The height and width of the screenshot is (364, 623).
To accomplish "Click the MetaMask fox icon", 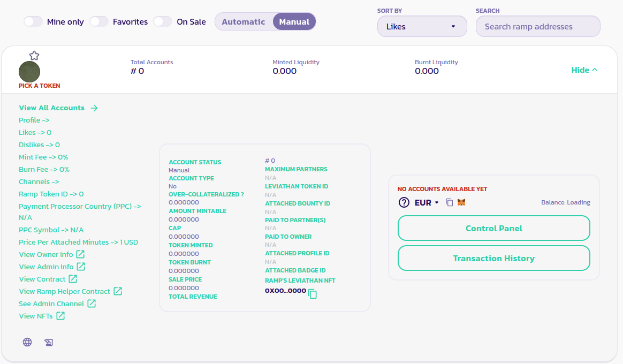I will click(461, 203).
